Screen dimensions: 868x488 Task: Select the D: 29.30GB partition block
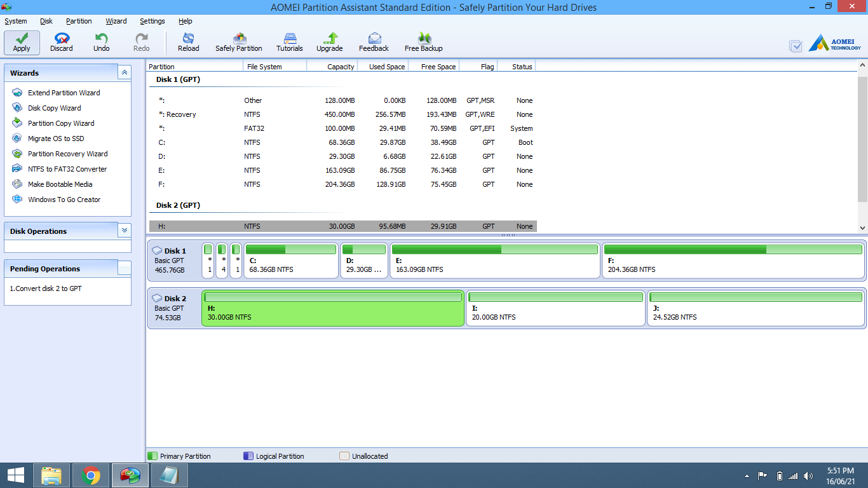coord(364,261)
